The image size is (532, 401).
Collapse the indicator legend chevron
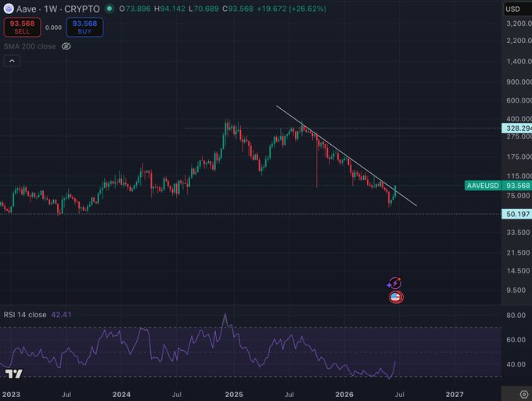[12, 61]
